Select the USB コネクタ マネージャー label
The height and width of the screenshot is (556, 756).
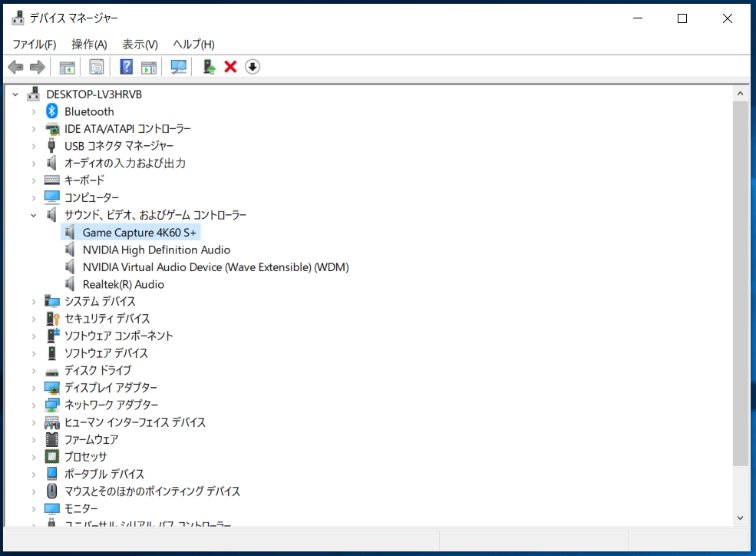(119, 146)
